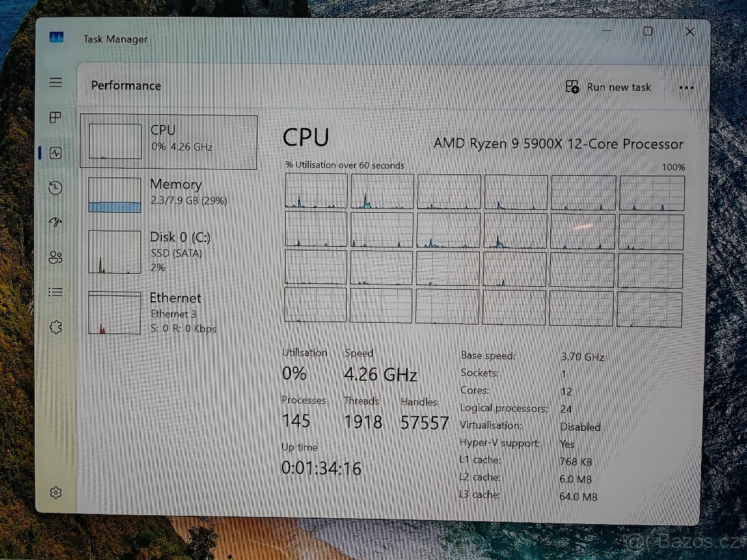
Task: Click the Run new task button
Action: pos(608,88)
